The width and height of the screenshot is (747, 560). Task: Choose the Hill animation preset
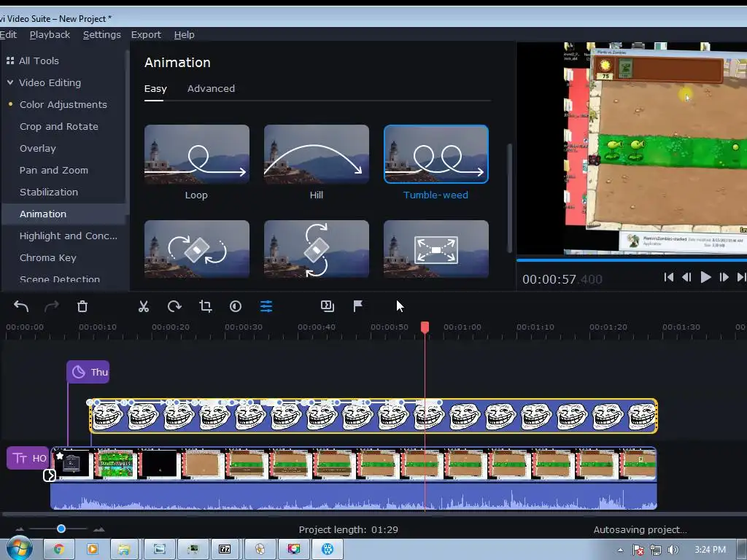(317, 155)
